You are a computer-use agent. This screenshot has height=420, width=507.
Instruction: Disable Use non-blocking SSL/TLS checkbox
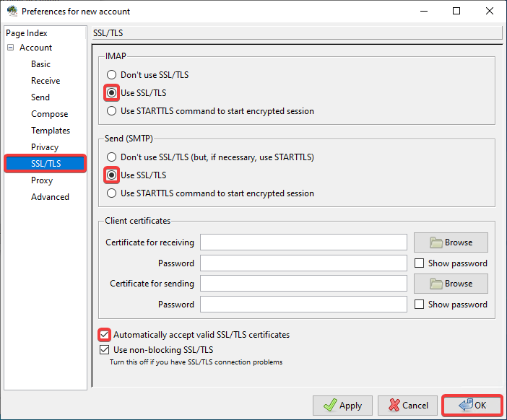pyautogui.click(x=105, y=350)
